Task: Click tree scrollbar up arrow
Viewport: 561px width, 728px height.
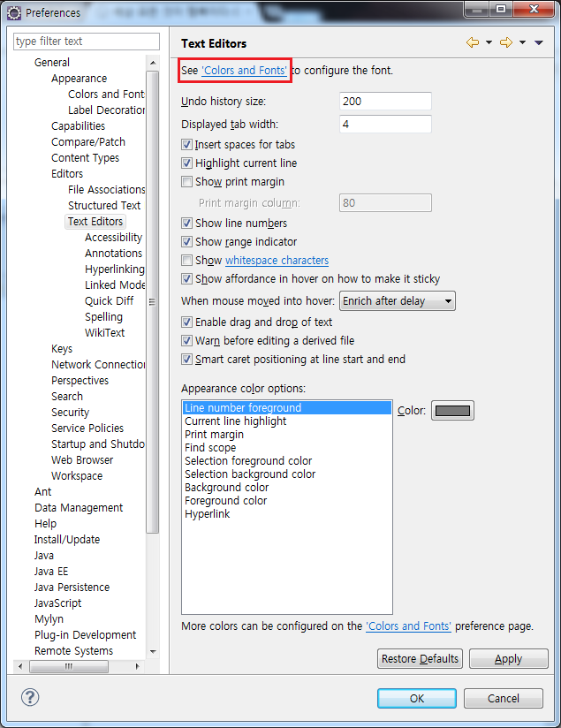Action: [x=153, y=63]
